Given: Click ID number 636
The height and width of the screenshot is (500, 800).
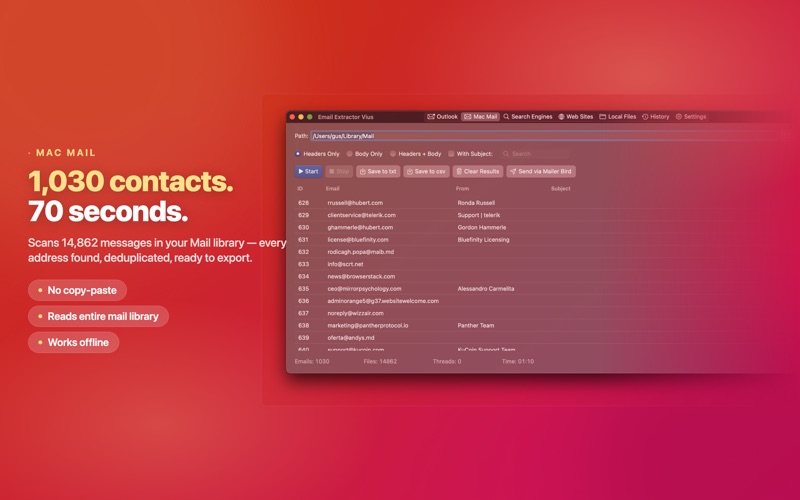Looking at the screenshot, I should point(304,301).
